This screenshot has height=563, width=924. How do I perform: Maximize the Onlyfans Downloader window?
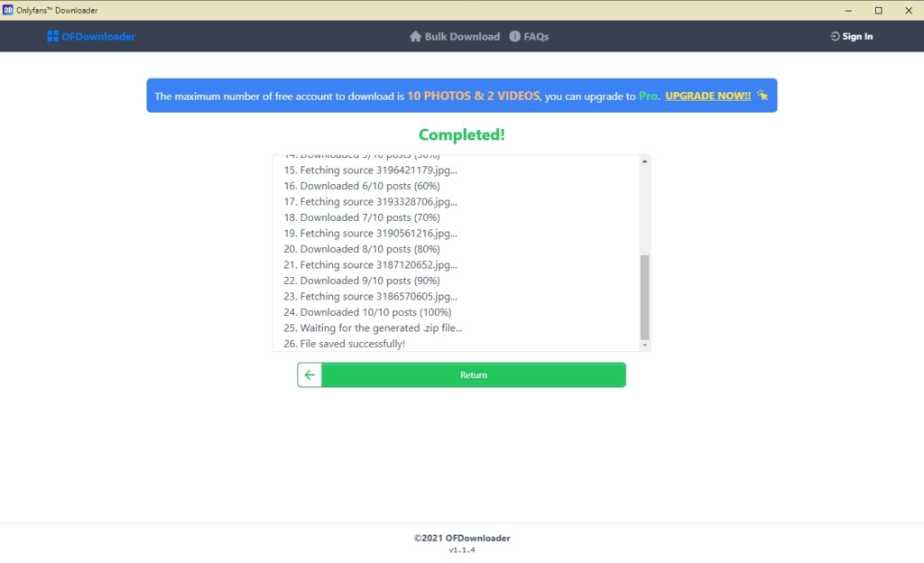[879, 11]
